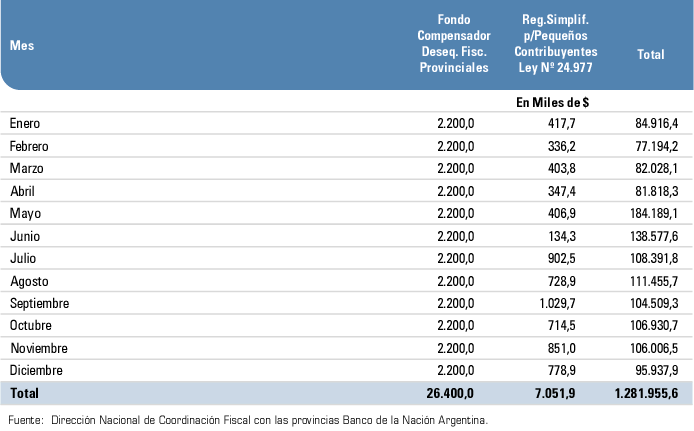The image size is (694, 431).
Task: Click the 'Marzo' row label
Action: tap(26, 168)
